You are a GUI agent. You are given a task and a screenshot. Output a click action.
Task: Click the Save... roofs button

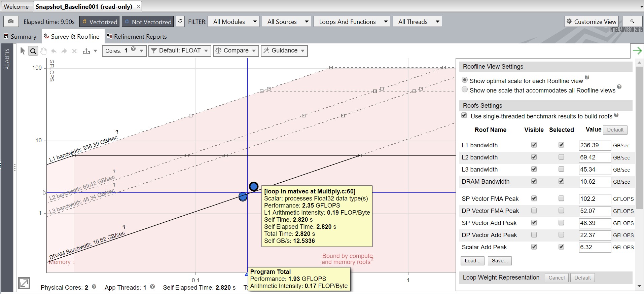(499, 261)
